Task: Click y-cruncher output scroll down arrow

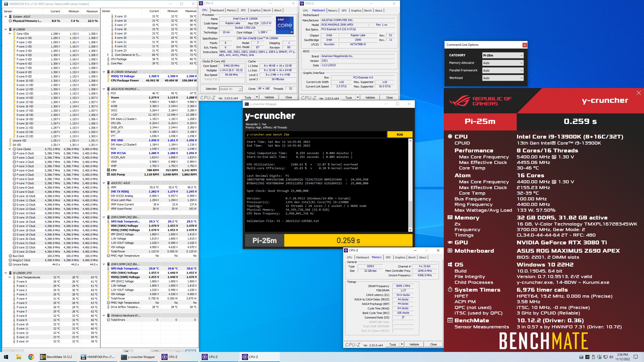Action: (411, 230)
